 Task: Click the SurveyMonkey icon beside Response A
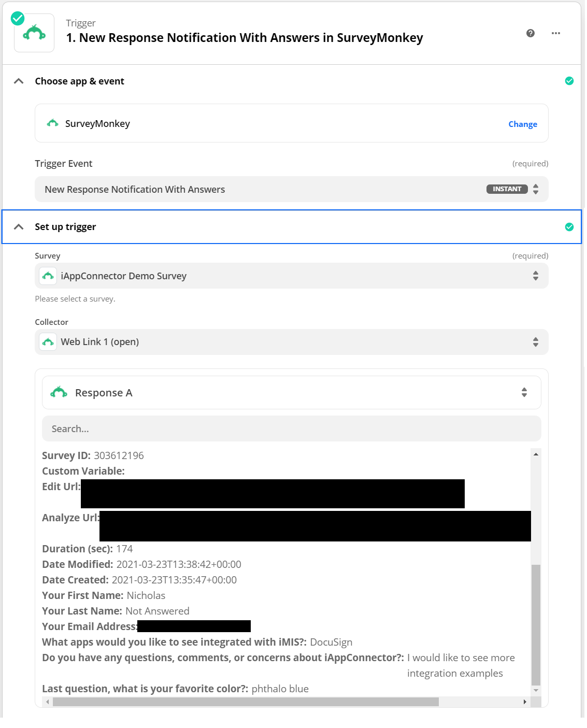[59, 393]
